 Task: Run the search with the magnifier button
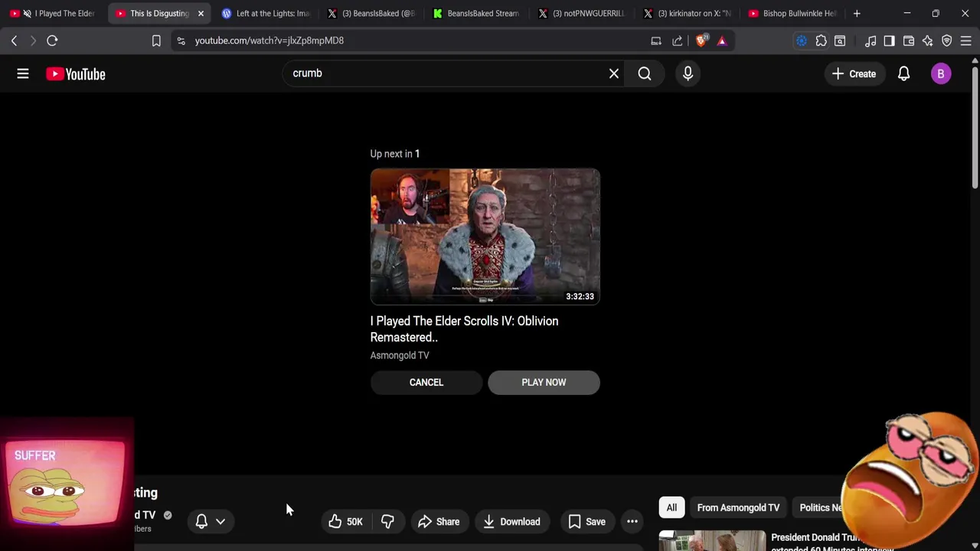click(645, 73)
